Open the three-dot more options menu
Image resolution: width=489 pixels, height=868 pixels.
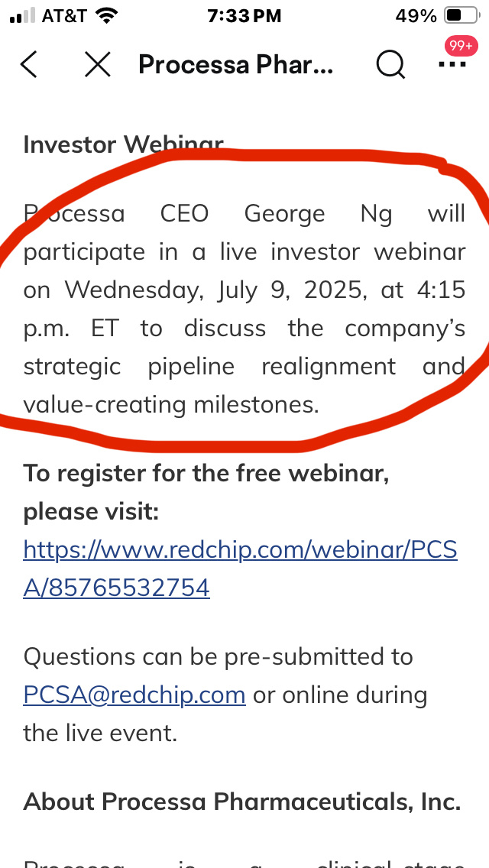pos(452,64)
